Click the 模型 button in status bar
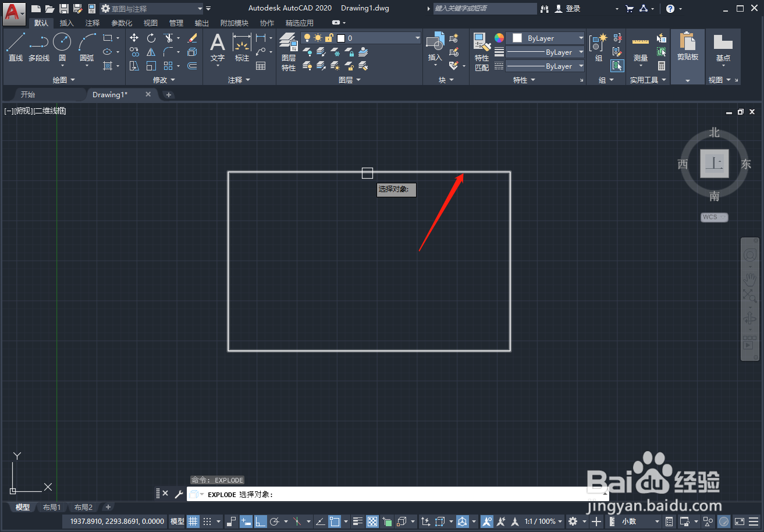Image resolution: width=764 pixels, height=532 pixels. tap(177, 522)
